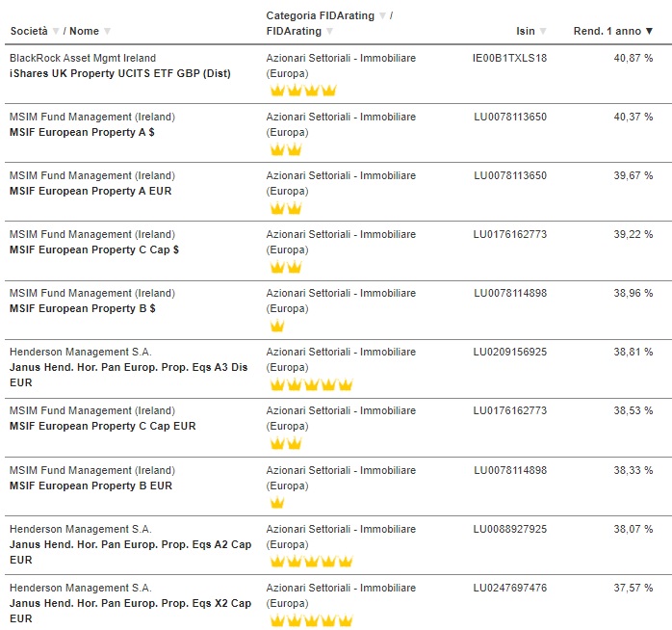672x630 pixels.
Task: Click return value 38,81 %
Action: click(633, 352)
